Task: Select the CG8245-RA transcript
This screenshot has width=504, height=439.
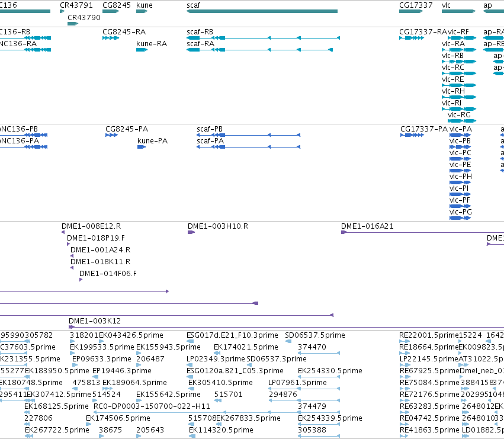Action: click(111, 38)
